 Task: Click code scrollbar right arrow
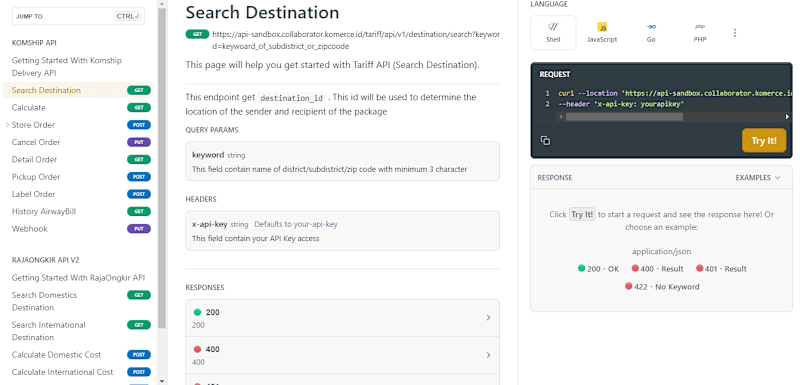(787, 117)
